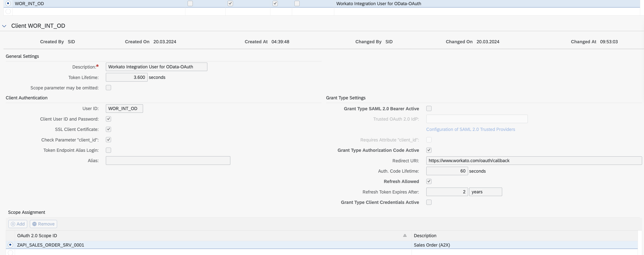Click the Token Lifetime field
This screenshot has width=644, height=255.
point(127,77)
